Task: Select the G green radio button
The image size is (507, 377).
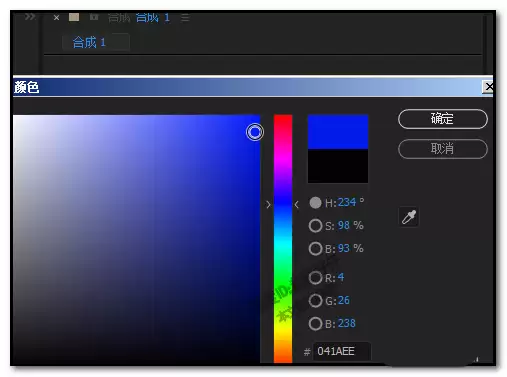Action: pyautogui.click(x=315, y=301)
